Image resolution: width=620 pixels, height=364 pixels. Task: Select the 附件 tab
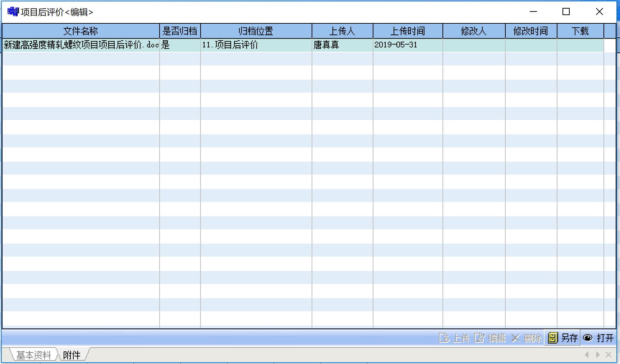72,355
